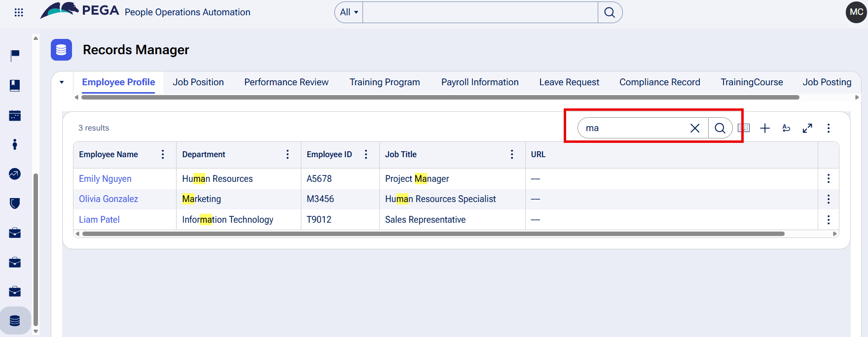
Task: Open the calendar icon in sidebar
Action: [15, 115]
